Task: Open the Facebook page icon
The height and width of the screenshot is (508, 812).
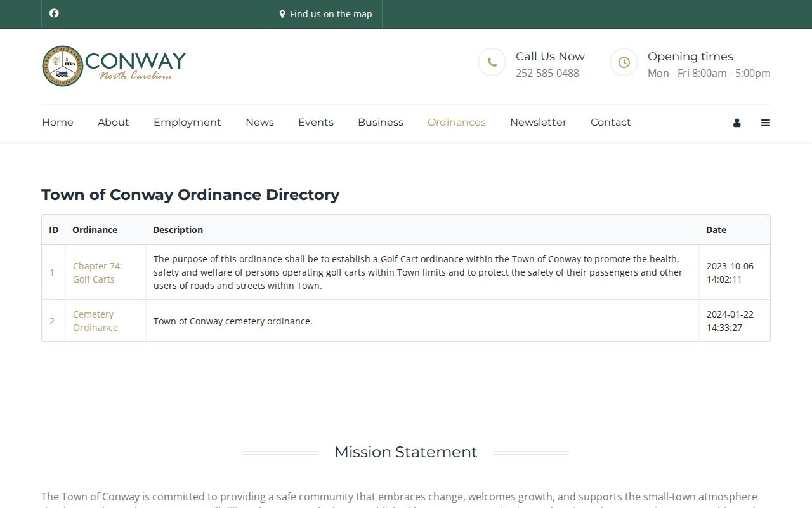Action: point(54,13)
